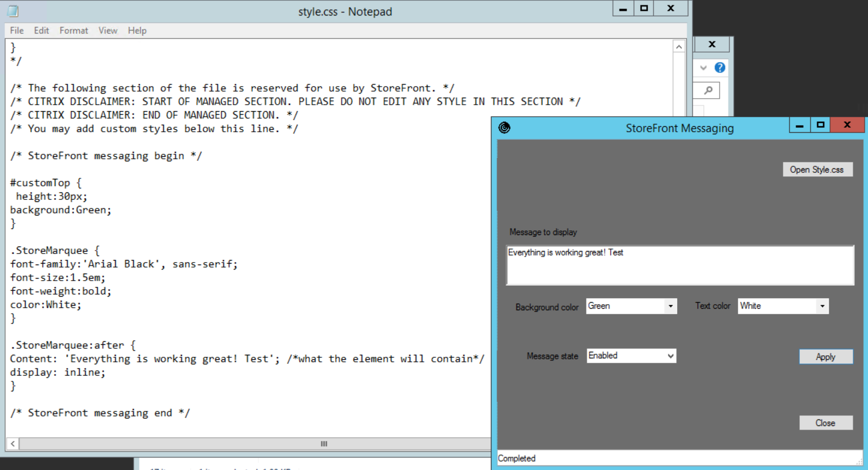Open the View menu in Notepad
Screen dimensions: 868x470
pyautogui.click(x=108, y=31)
